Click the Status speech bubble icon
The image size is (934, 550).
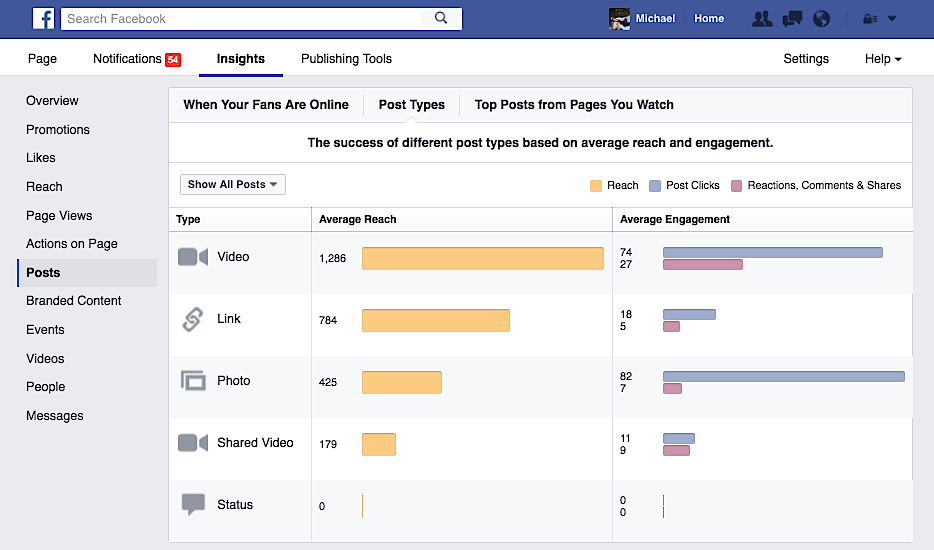193,504
